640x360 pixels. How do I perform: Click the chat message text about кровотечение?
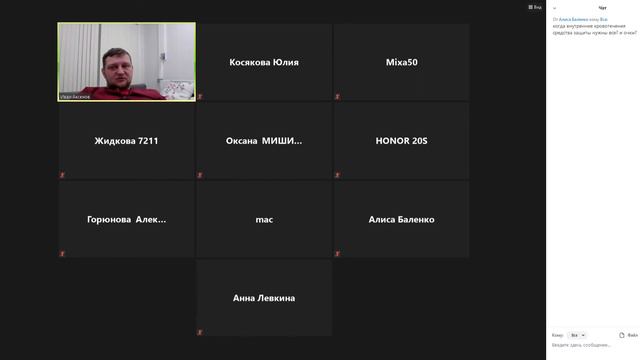pos(594,29)
